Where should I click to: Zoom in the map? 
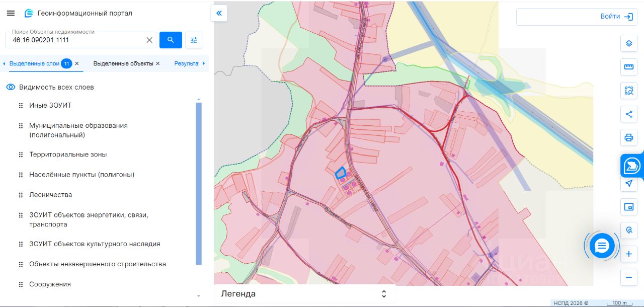point(628,254)
